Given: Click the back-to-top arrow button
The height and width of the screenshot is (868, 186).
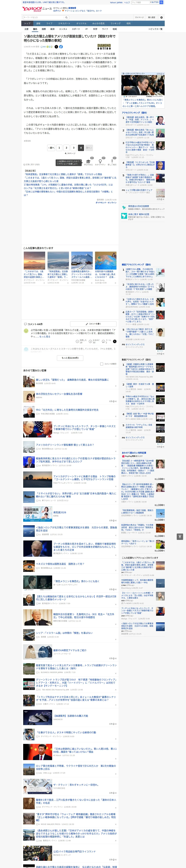Looking at the screenshot, I should [x=180, y=536].
